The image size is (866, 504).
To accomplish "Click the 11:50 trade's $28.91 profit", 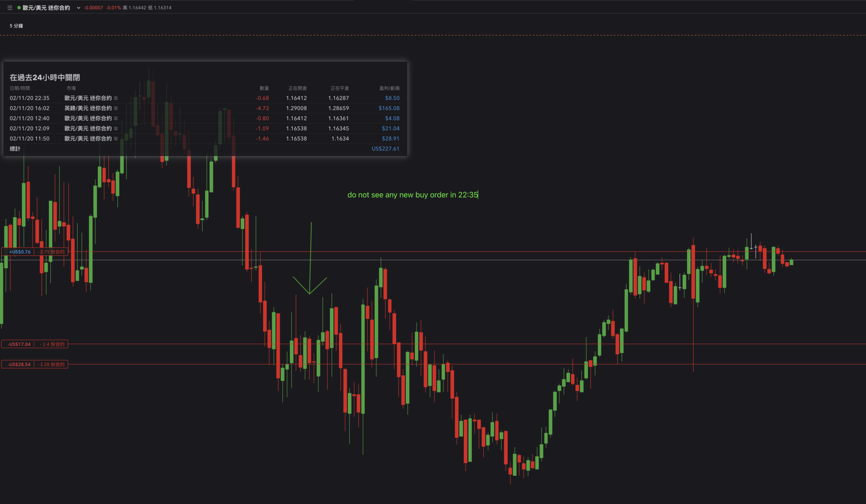I will coord(390,139).
